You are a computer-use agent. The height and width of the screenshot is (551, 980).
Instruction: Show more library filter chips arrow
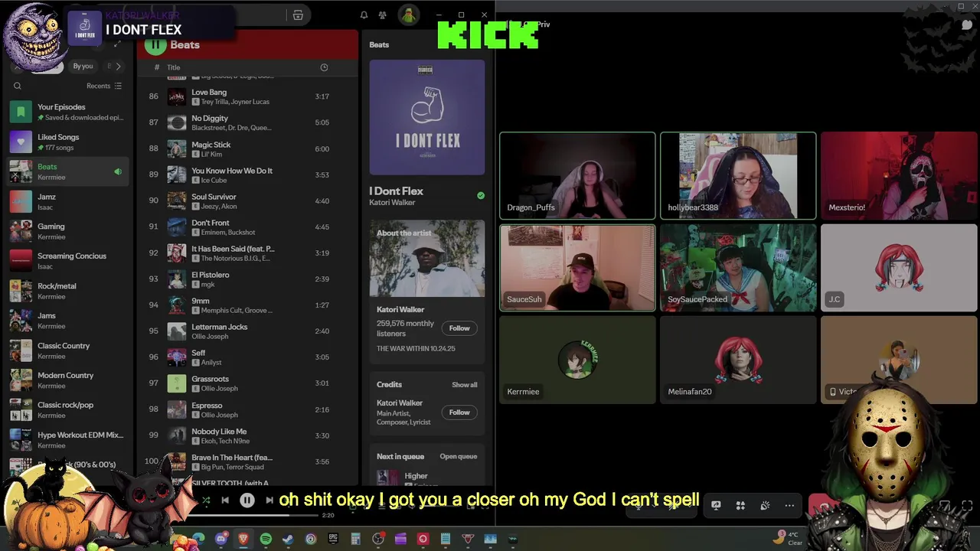pyautogui.click(x=118, y=67)
